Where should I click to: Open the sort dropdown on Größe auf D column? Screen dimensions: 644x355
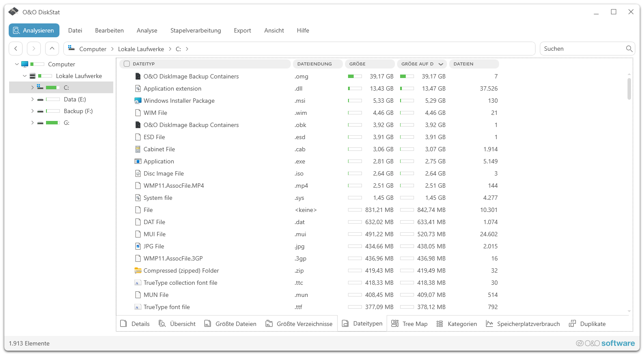[441, 64]
